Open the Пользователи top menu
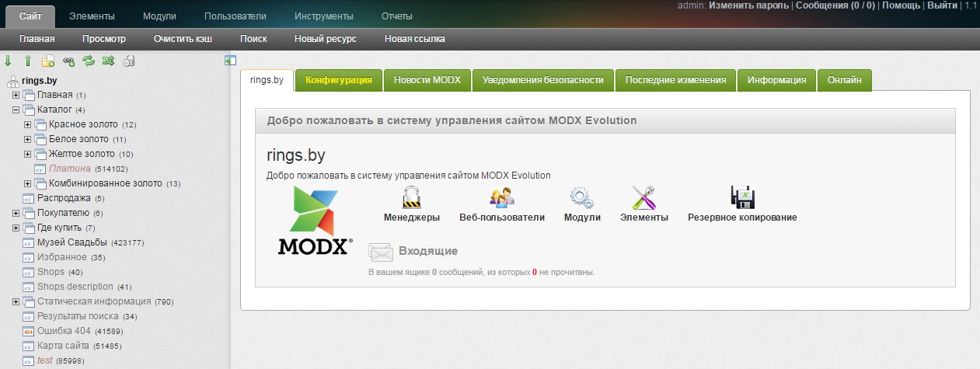Screen dimensions: 980x369 click(x=235, y=16)
